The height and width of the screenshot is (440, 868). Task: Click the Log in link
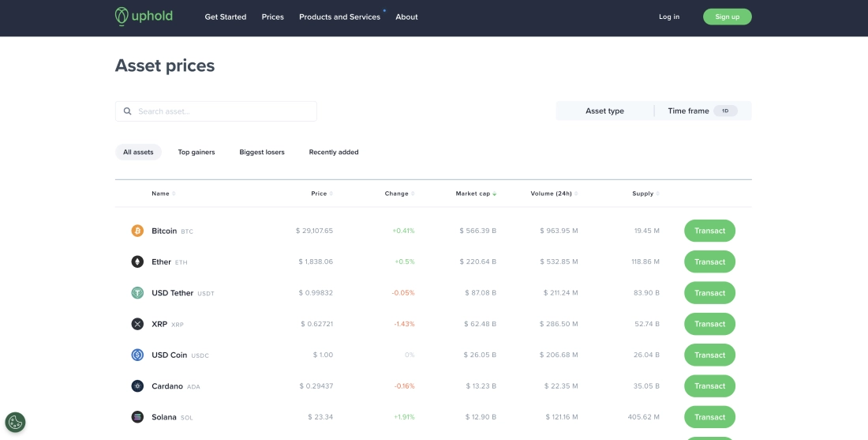668,17
